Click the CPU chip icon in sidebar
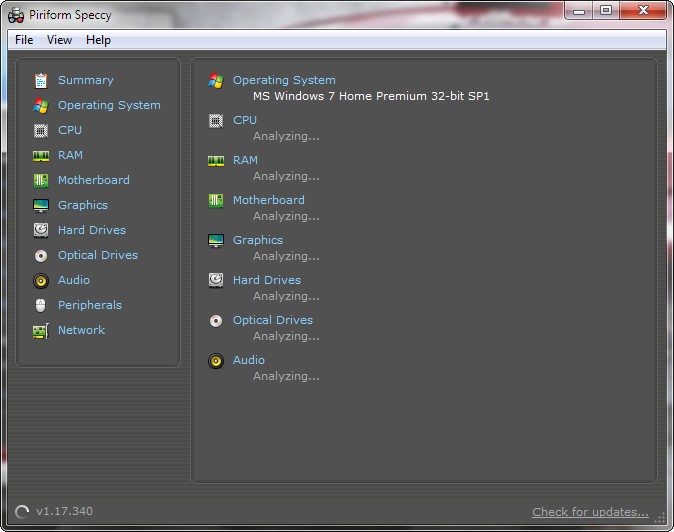This screenshot has width=674, height=532. pyautogui.click(x=41, y=130)
